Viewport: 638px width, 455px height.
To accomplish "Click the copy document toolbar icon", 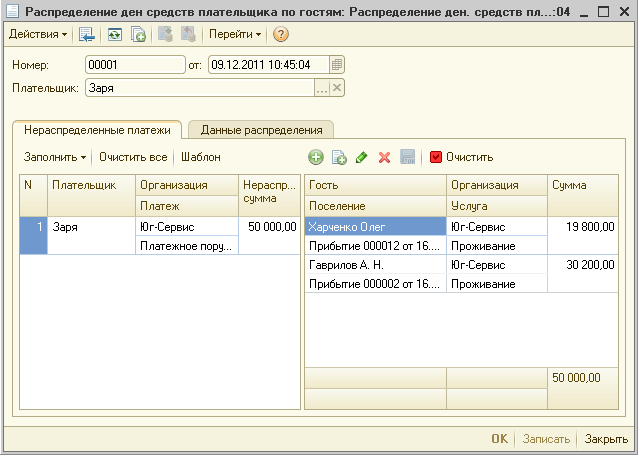I will pos(138,34).
